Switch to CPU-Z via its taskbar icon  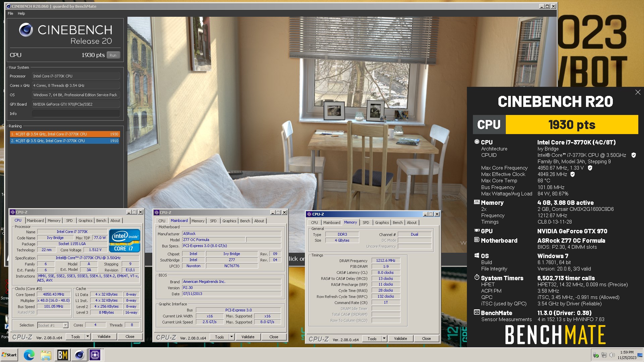[95, 355]
